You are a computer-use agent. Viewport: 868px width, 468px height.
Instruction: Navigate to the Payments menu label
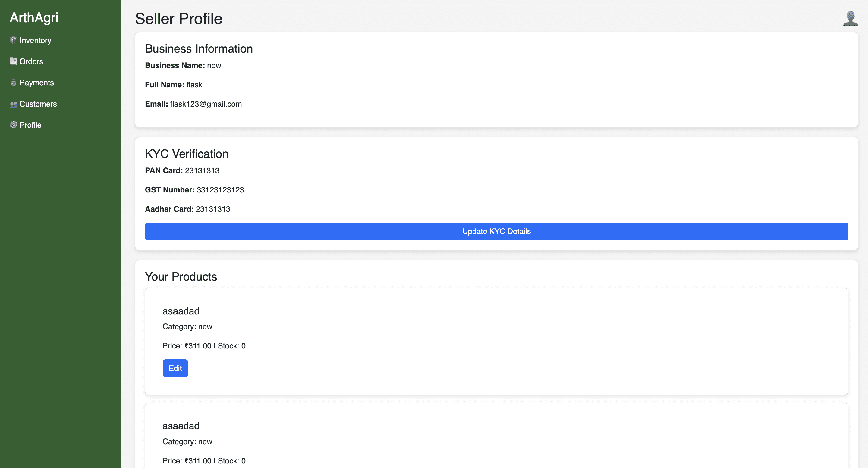tap(37, 83)
